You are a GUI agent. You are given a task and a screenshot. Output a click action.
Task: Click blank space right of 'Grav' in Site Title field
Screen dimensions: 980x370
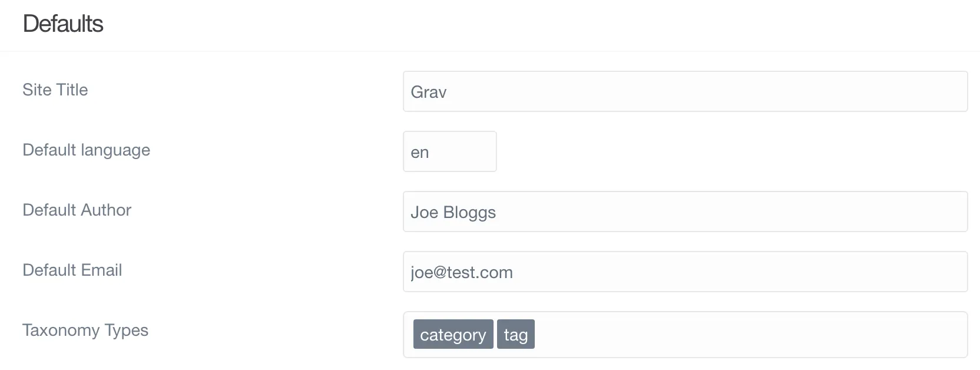[x=707, y=91]
